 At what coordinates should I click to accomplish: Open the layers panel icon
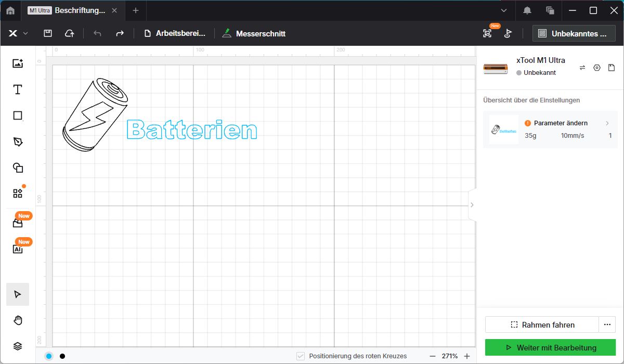[x=18, y=346]
